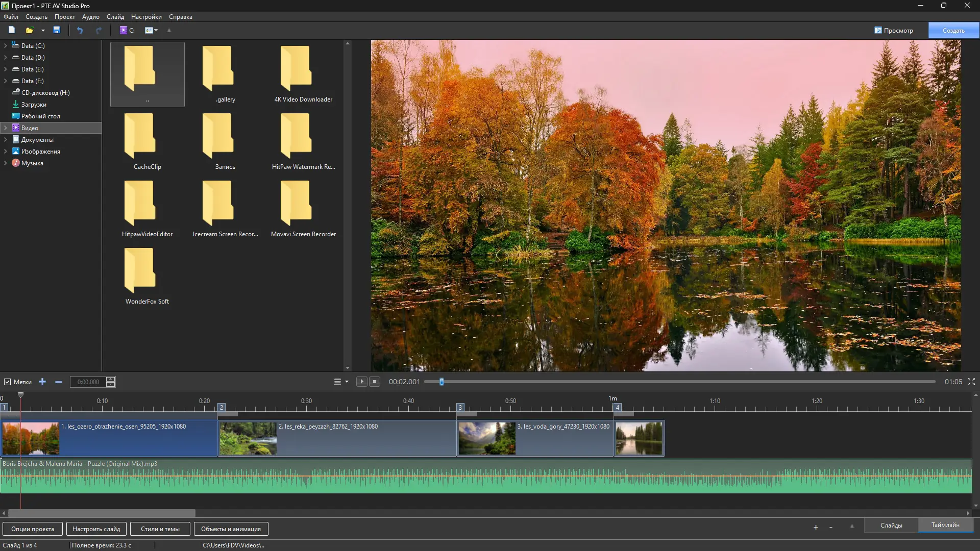Toggle the Метки checkbox
This screenshot has height=551, width=980.
point(8,382)
